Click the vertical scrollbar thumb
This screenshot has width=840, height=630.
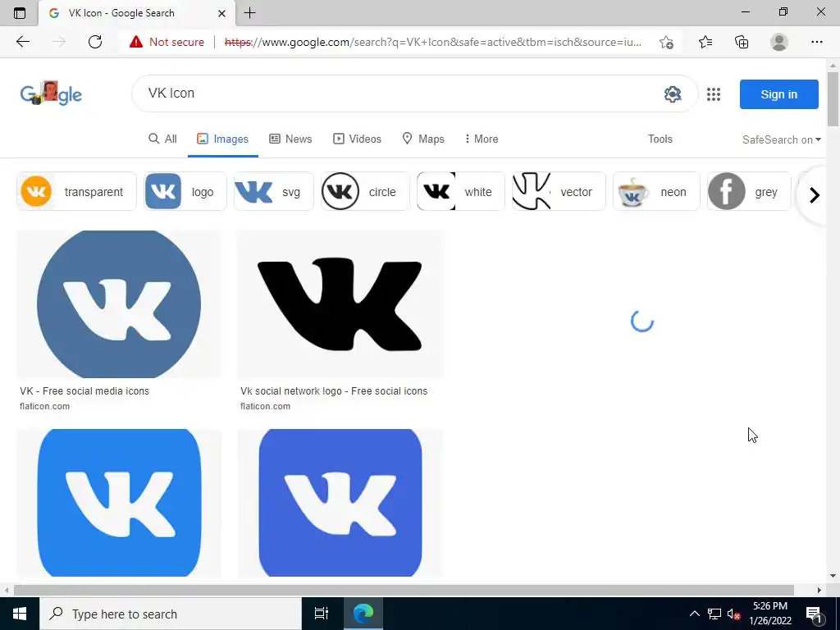tap(833, 99)
